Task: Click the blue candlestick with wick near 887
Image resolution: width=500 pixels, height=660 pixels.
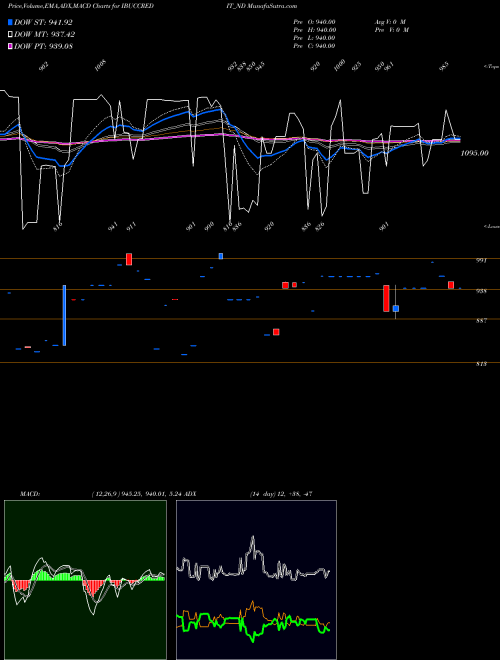Action: point(396,309)
